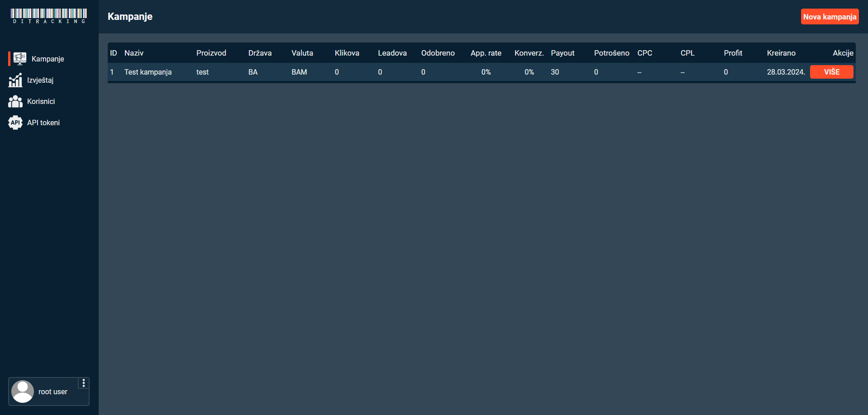Image resolution: width=868 pixels, height=415 pixels.
Task: Select the Odobreno column header
Action: point(438,53)
